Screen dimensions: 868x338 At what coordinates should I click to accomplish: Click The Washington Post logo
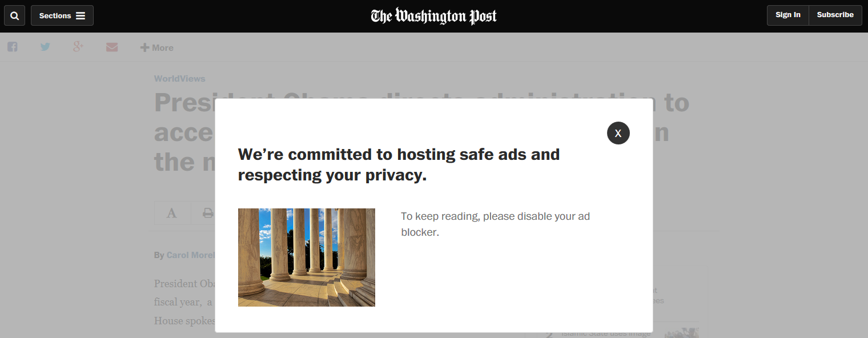pyautogui.click(x=433, y=16)
